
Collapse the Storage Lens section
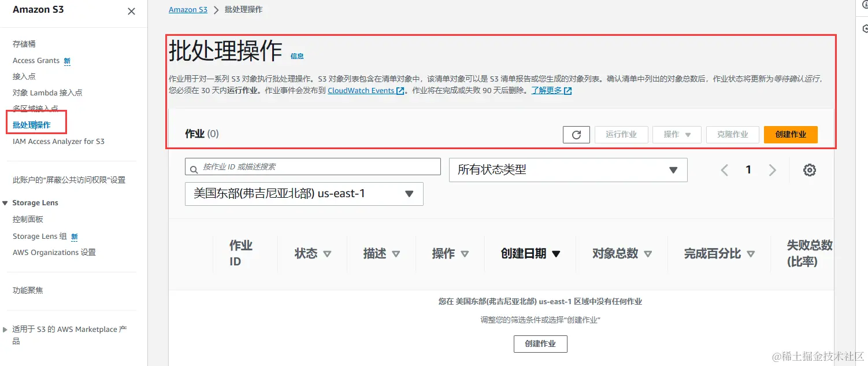(6, 203)
